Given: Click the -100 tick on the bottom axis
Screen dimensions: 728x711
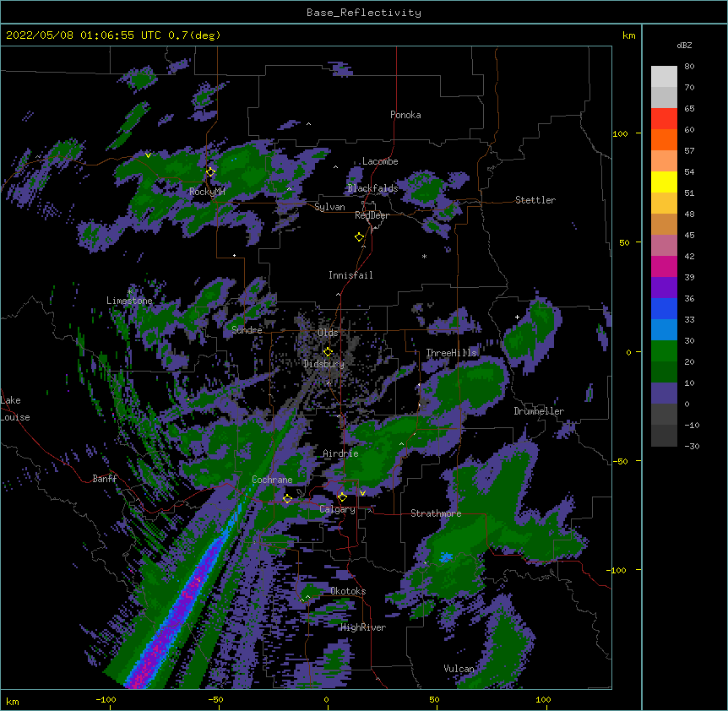Looking at the screenshot, I should pyautogui.click(x=106, y=699).
